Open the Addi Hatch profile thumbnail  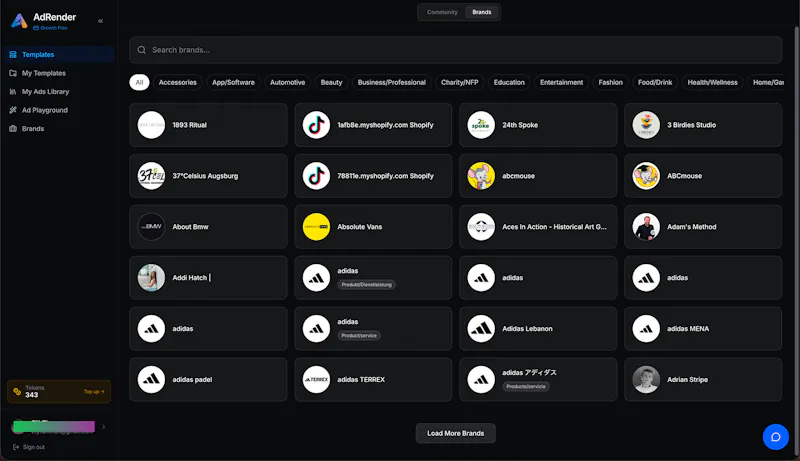click(x=151, y=278)
